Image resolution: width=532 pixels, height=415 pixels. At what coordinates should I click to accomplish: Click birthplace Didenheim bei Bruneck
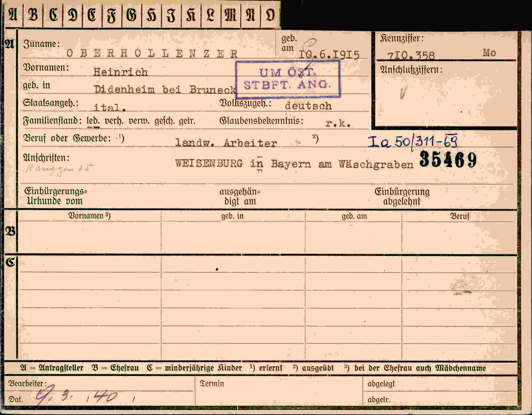click(165, 90)
